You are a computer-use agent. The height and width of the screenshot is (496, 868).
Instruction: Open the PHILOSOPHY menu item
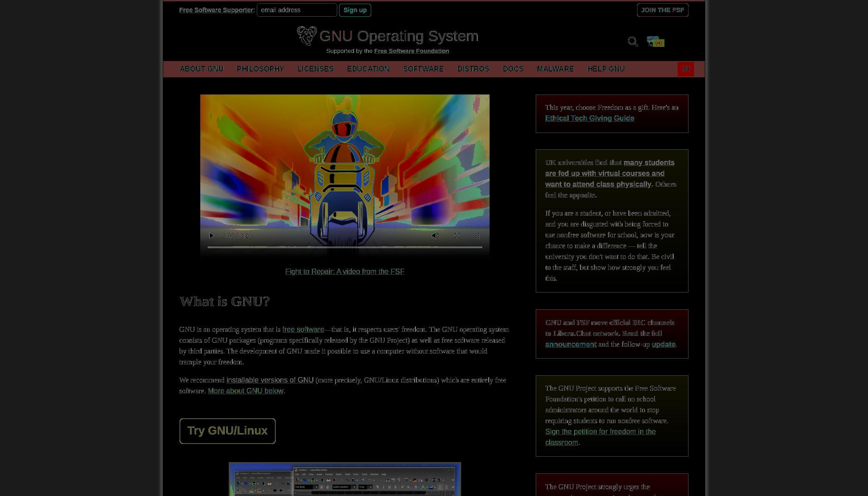(x=260, y=69)
